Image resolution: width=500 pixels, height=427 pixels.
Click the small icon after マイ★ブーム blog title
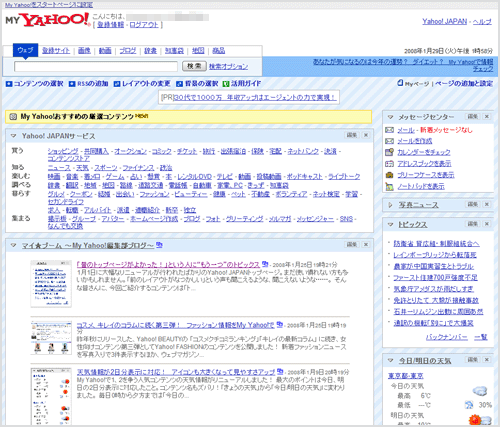tap(159, 245)
